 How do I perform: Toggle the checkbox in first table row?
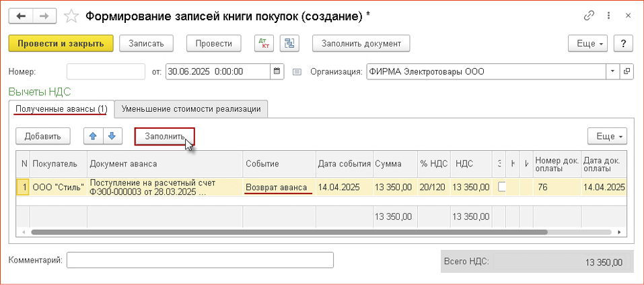[501, 187]
